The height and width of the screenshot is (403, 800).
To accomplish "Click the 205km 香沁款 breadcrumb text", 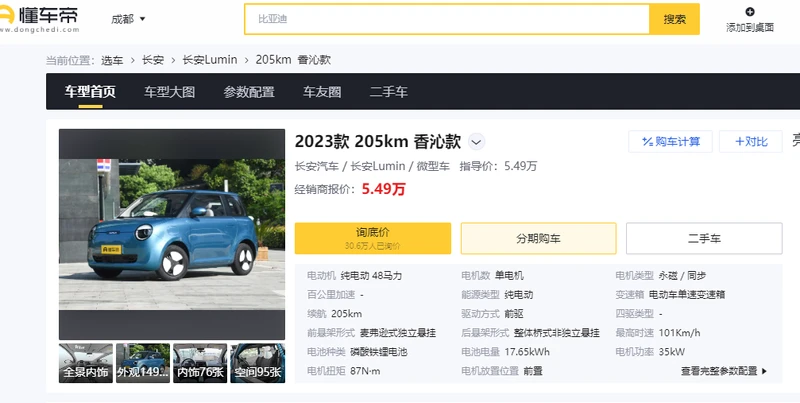I will tap(293, 60).
